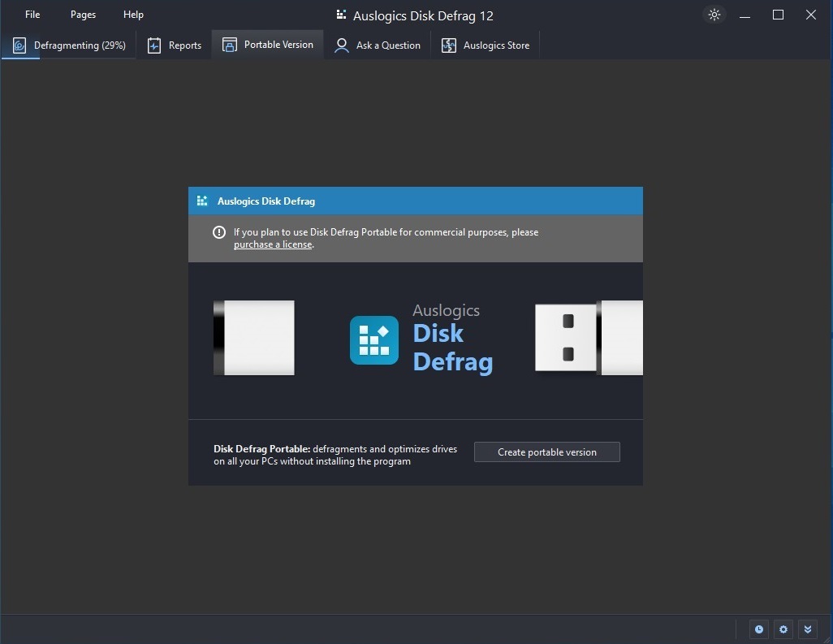Go to Auslogics Store tab
This screenshot has height=644, width=833.
click(x=485, y=45)
